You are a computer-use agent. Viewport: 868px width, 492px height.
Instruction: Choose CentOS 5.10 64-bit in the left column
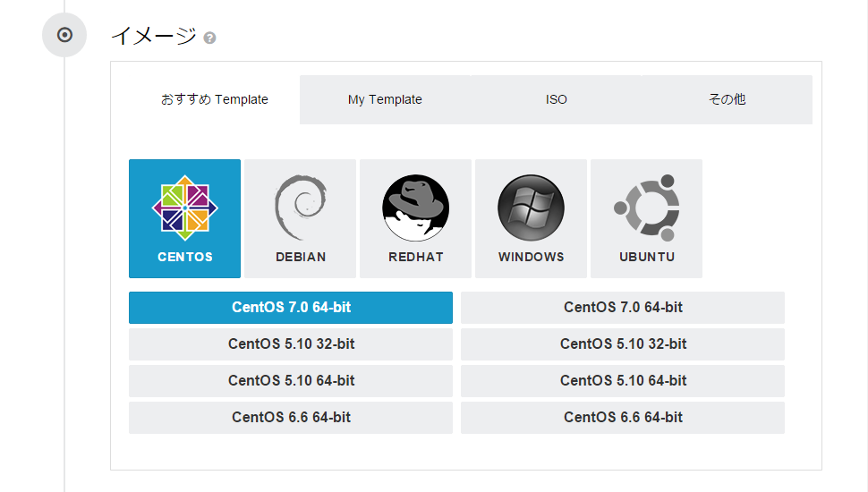pyautogui.click(x=291, y=381)
